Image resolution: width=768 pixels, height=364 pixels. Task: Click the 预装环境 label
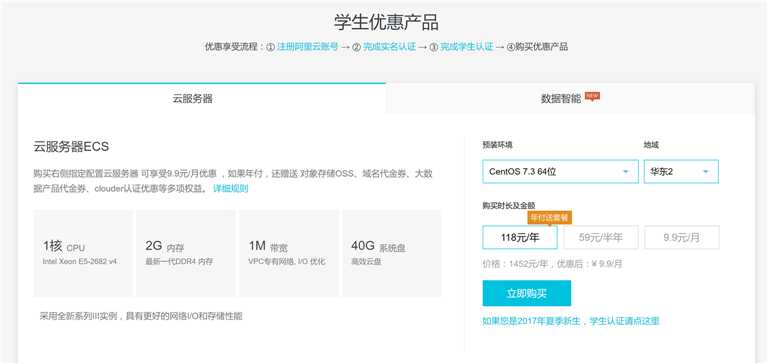pos(498,145)
